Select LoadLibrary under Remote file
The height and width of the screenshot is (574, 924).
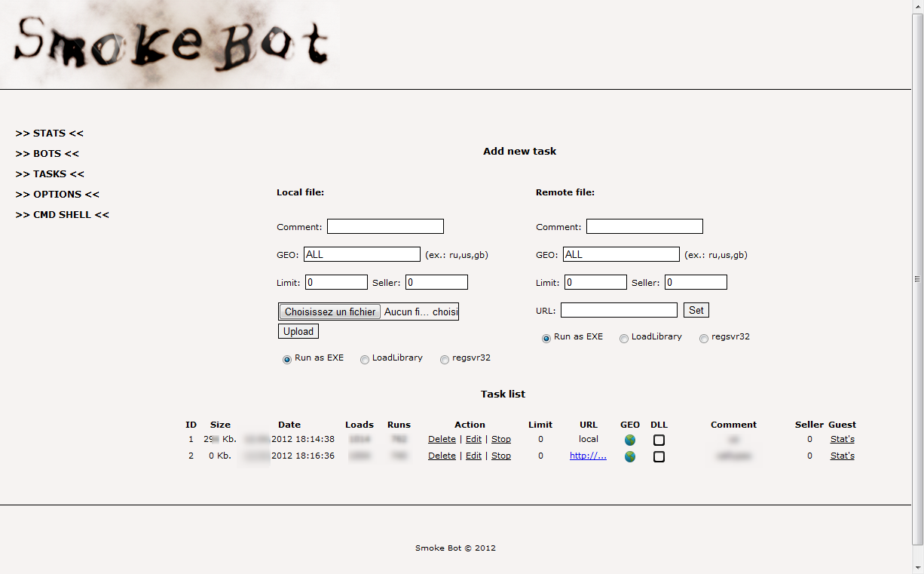(624, 339)
